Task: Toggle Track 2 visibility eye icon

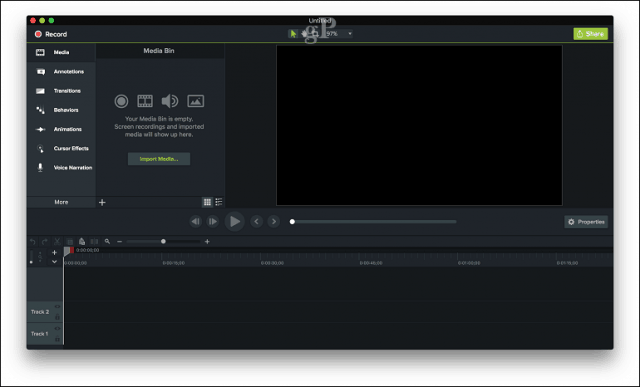Action: click(58, 307)
